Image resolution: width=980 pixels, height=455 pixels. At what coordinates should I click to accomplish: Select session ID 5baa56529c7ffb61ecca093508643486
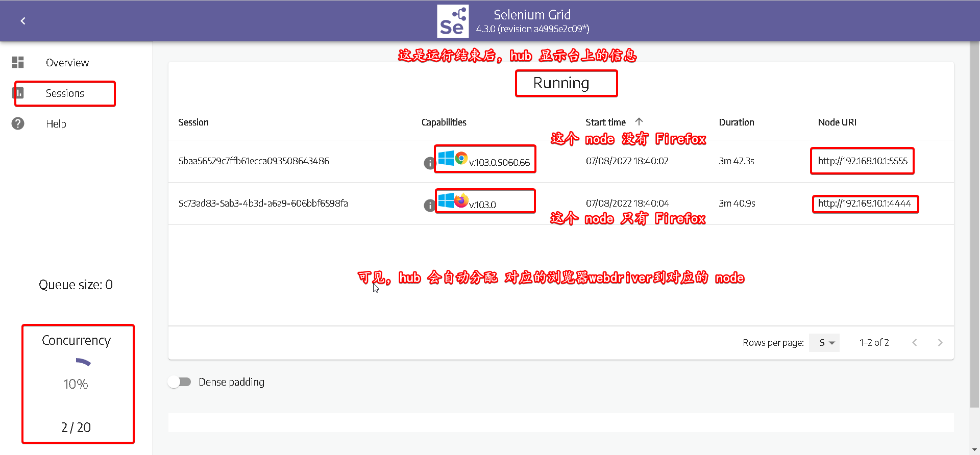(x=254, y=161)
